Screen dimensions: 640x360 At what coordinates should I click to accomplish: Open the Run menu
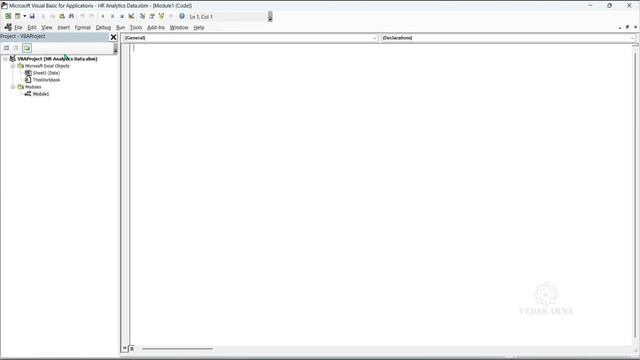point(120,27)
